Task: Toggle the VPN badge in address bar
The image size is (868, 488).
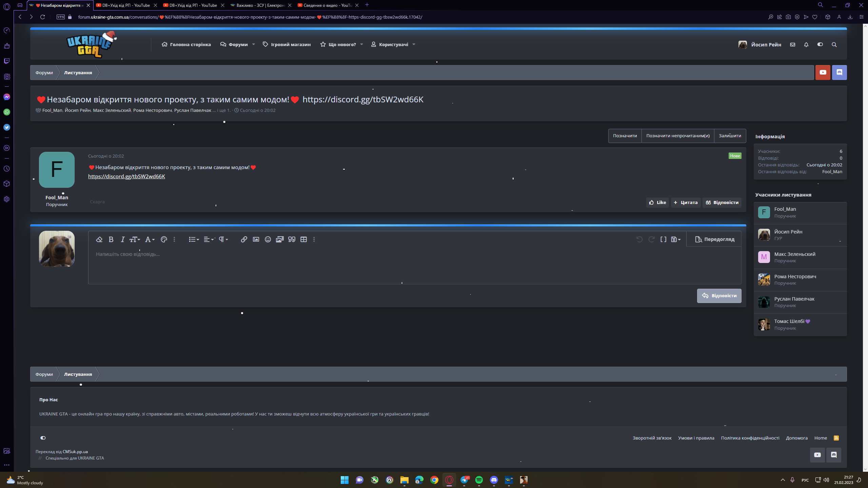Action: point(61,17)
